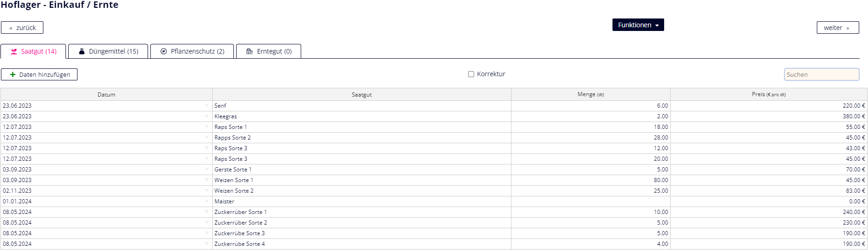Click the Preis column header
The height and width of the screenshot is (250, 868).
pyautogui.click(x=768, y=94)
